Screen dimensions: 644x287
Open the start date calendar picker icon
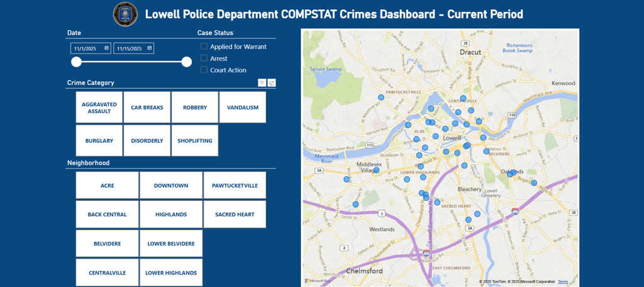coord(107,48)
